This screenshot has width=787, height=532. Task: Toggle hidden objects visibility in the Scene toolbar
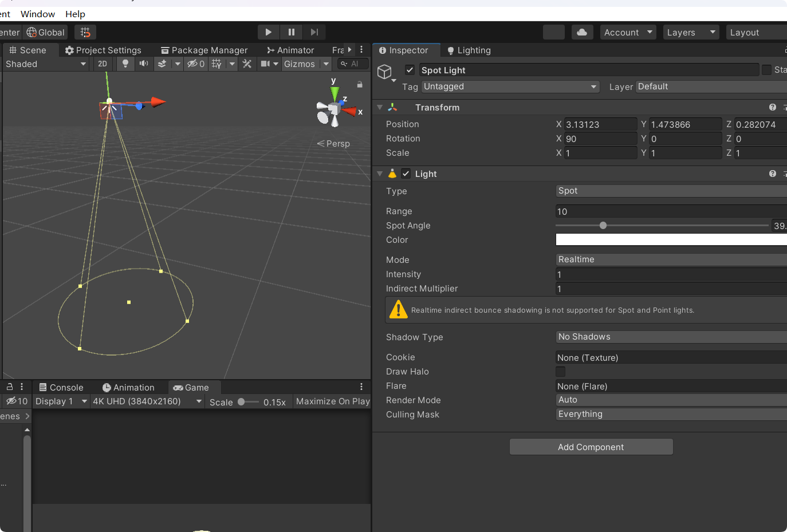click(196, 64)
